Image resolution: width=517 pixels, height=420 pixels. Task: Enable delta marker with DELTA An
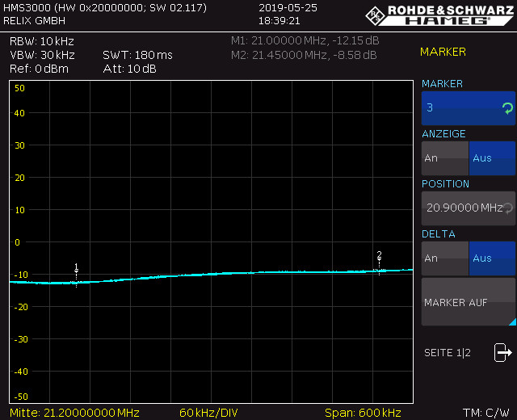click(x=445, y=258)
